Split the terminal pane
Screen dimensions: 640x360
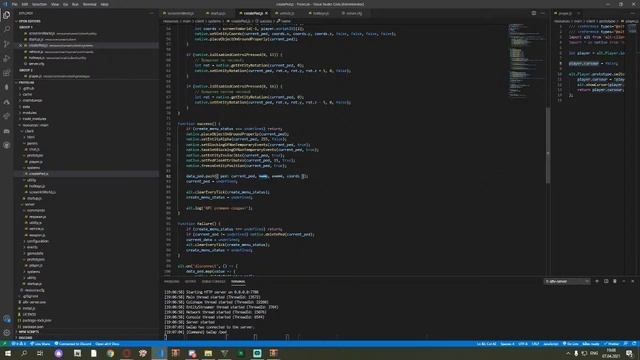606,281
